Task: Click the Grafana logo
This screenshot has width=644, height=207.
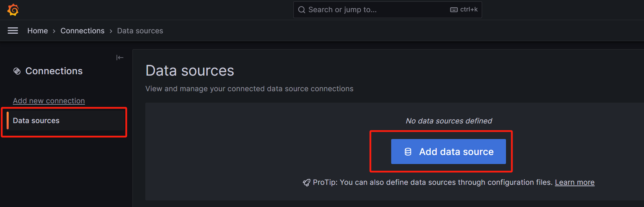Action: pyautogui.click(x=13, y=10)
